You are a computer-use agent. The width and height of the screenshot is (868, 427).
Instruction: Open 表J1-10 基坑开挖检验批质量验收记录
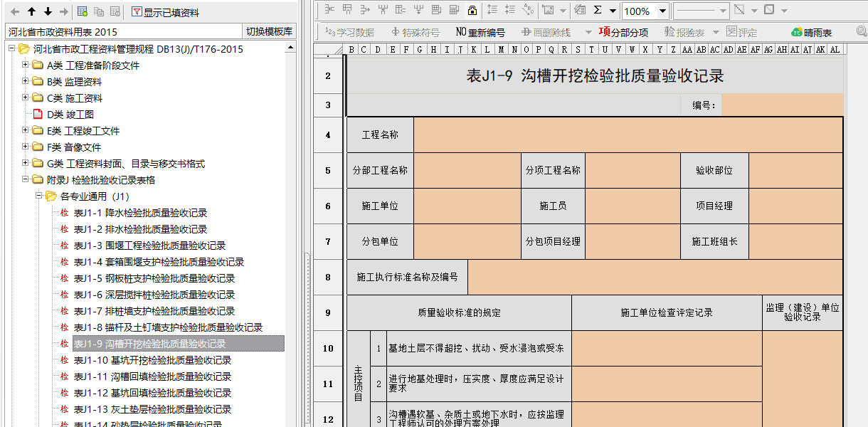(152, 360)
